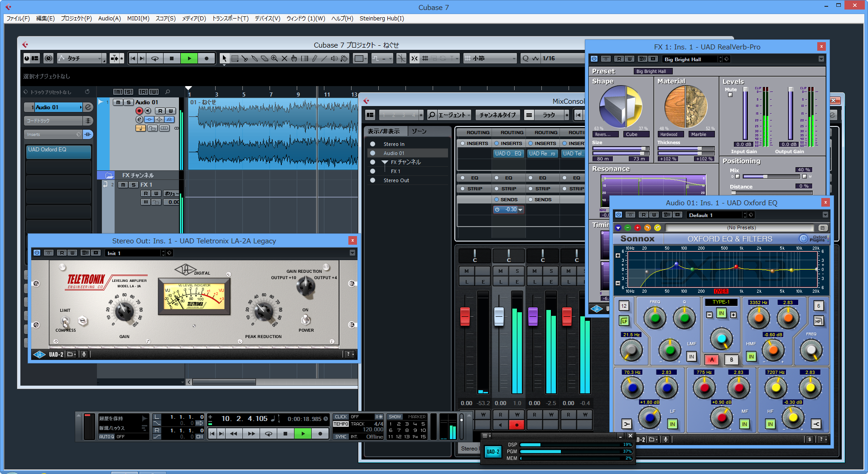Viewport: 868px width, 474px height.
Task: Select the Glue tool in project toolbar
Action: tap(255, 58)
